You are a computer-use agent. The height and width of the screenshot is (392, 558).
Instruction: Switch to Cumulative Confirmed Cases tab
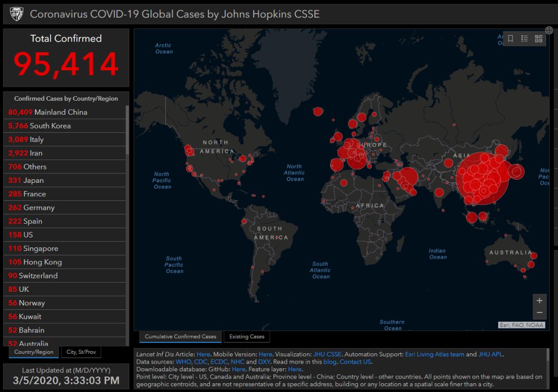180,337
